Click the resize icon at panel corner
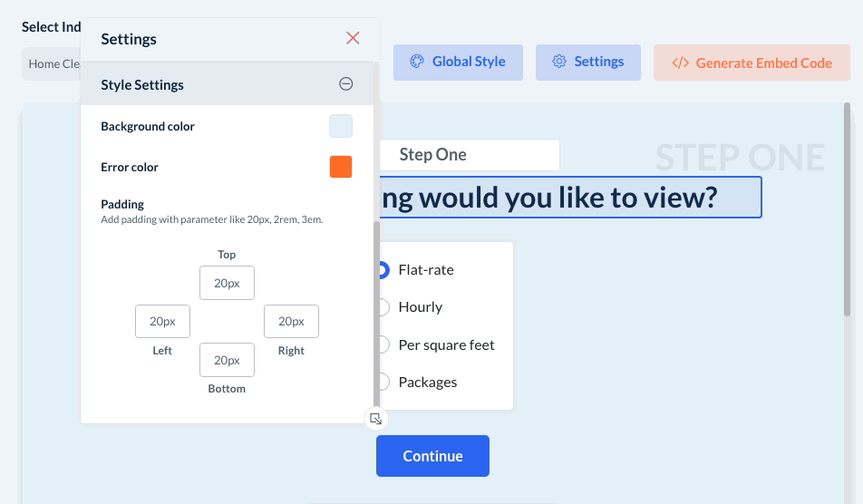This screenshot has width=863, height=504. tap(376, 419)
